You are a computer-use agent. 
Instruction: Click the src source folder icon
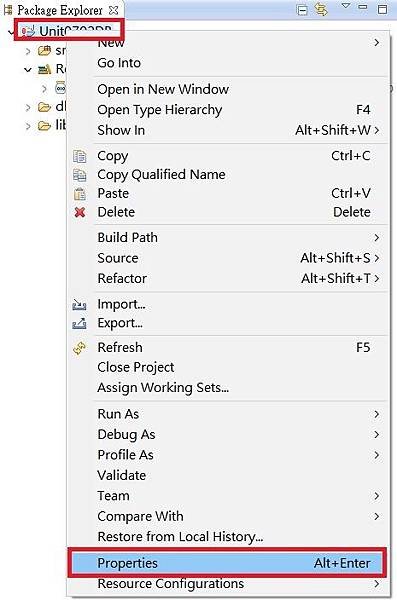point(44,50)
